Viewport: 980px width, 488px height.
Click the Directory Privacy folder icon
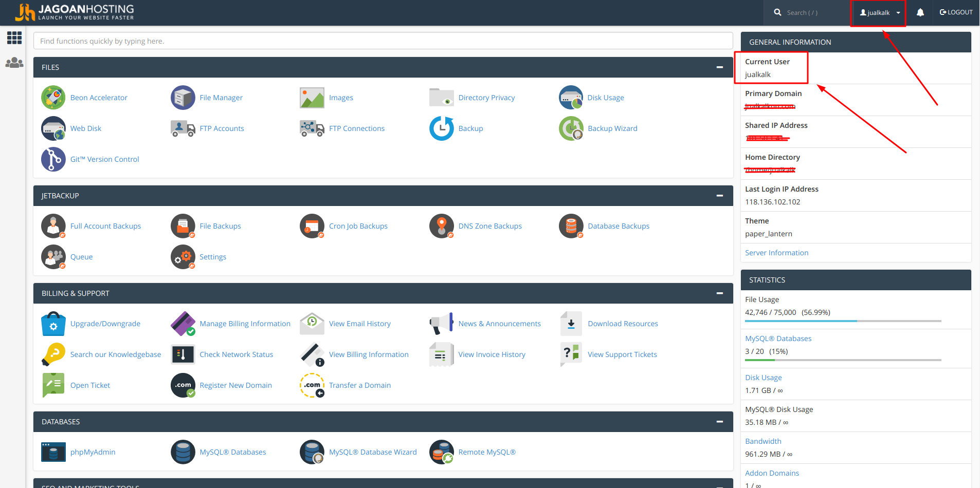tap(442, 98)
